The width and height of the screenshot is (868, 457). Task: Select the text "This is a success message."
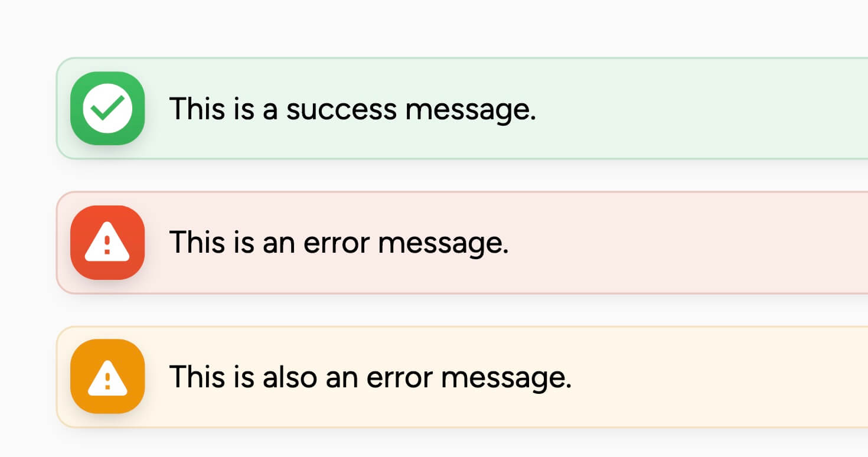353,109
